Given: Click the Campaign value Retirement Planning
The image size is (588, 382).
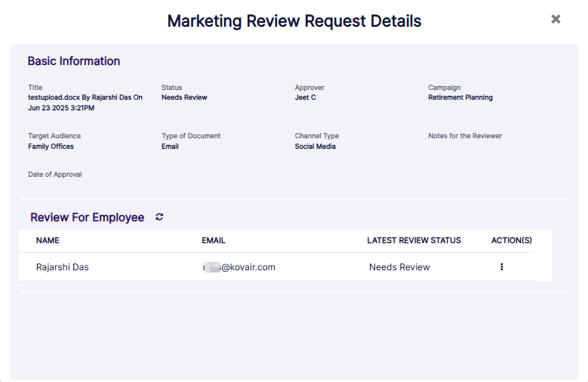Looking at the screenshot, I should pyautogui.click(x=460, y=97).
